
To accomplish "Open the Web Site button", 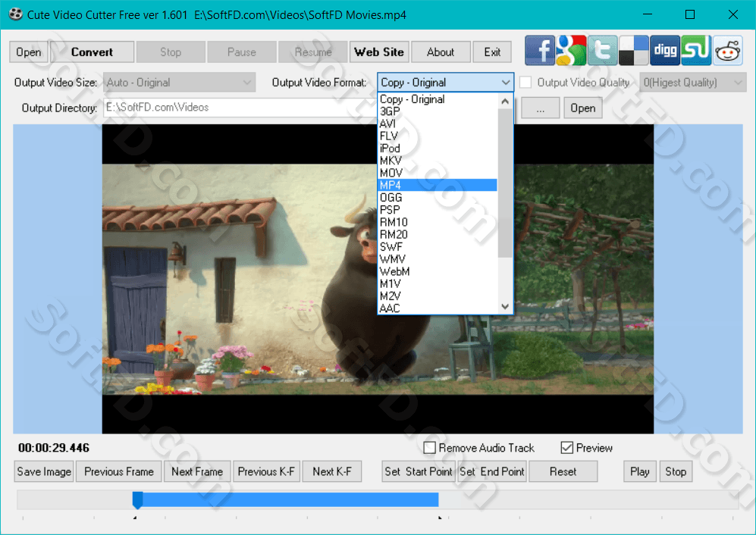I will coord(379,52).
